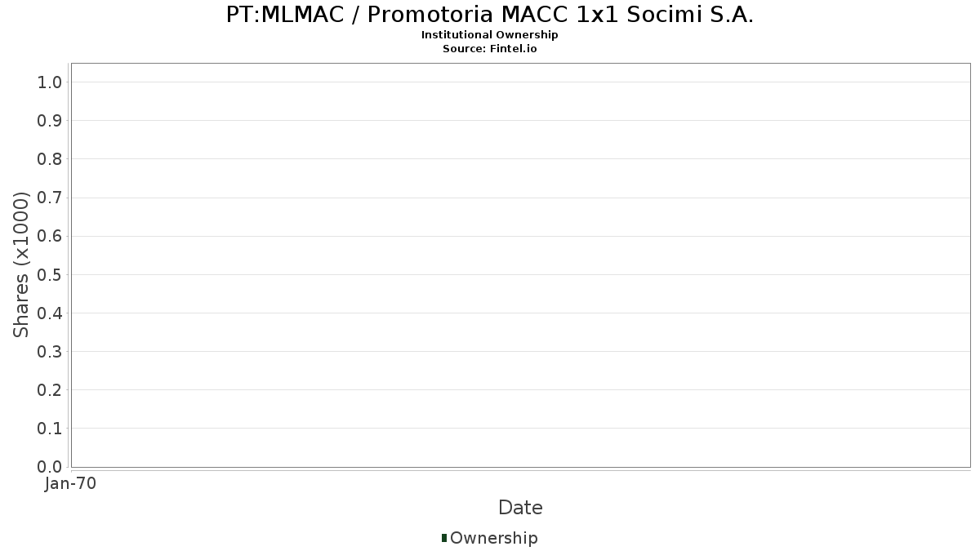
Task: Click the Ownership legend label
Action: click(494, 538)
